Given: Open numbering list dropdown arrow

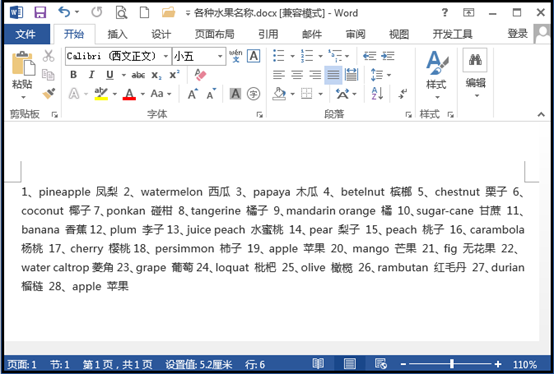Looking at the screenshot, I should click(x=320, y=56).
